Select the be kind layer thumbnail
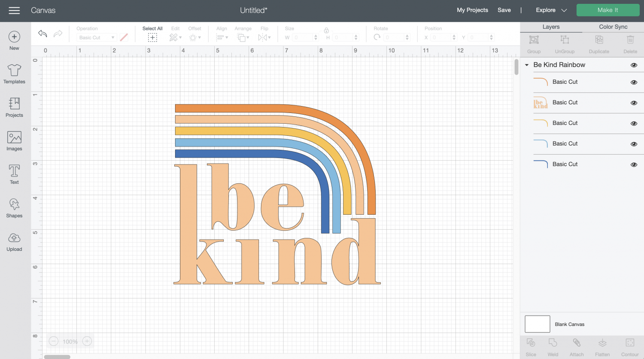 coord(541,103)
